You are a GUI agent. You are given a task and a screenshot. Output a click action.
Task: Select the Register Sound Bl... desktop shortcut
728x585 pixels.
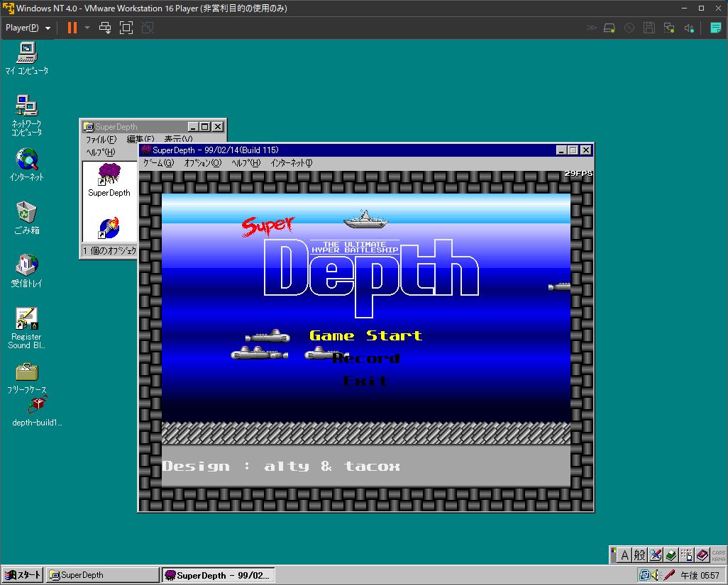click(26, 328)
